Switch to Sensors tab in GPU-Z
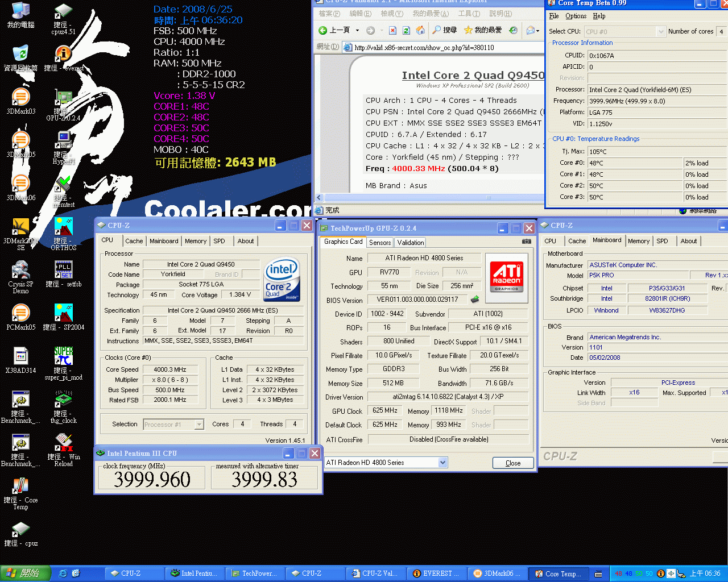 (380, 242)
